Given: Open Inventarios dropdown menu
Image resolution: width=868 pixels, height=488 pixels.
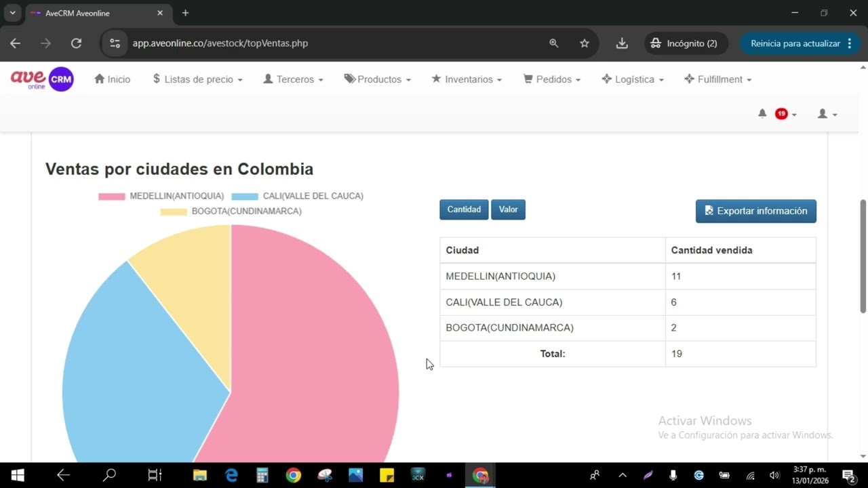Looking at the screenshot, I should [x=467, y=79].
